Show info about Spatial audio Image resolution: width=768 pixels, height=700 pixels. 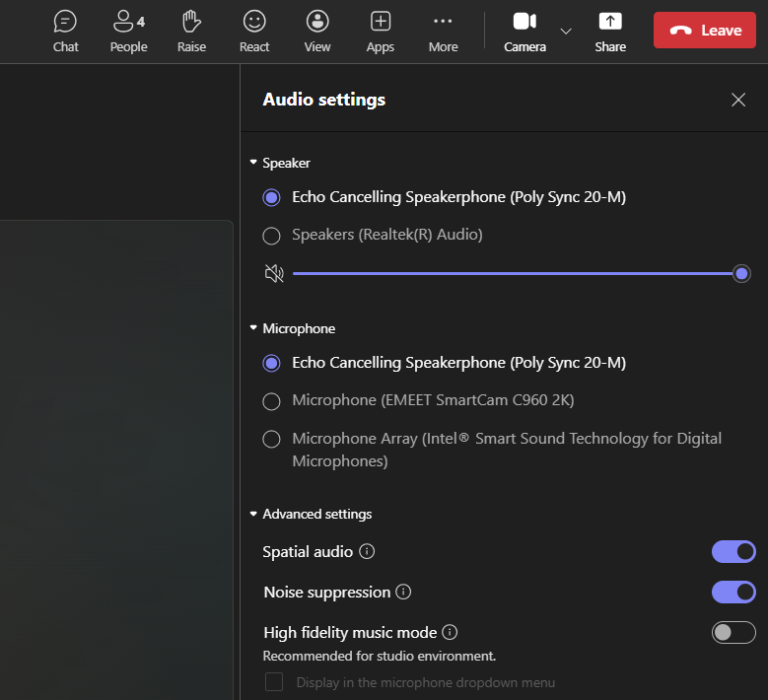[x=367, y=551]
